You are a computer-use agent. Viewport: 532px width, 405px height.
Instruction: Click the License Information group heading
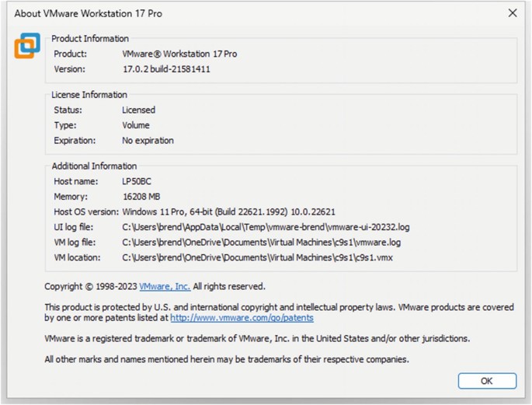(89, 95)
